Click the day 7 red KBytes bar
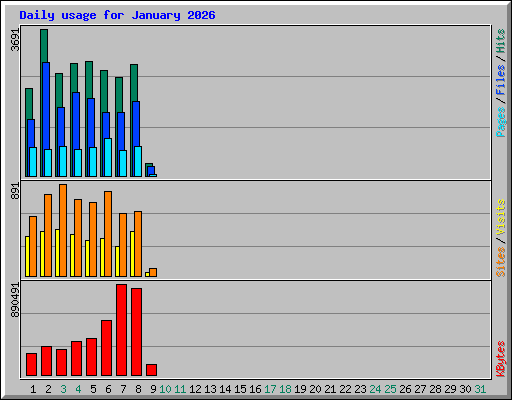 tap(121, 330)
